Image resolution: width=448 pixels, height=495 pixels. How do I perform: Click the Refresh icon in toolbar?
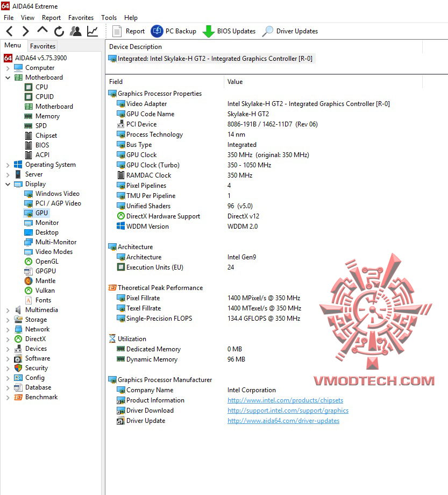click(x=59, y=31)
